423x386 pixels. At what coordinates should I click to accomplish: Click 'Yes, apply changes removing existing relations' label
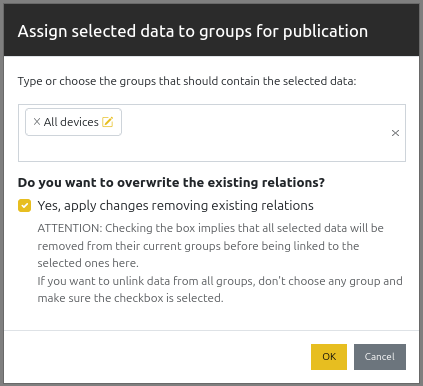point(175,206)
